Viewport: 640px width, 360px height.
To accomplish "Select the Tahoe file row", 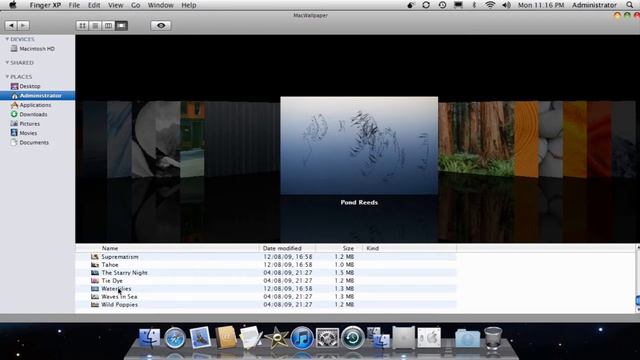I will [x=266, y=265].
